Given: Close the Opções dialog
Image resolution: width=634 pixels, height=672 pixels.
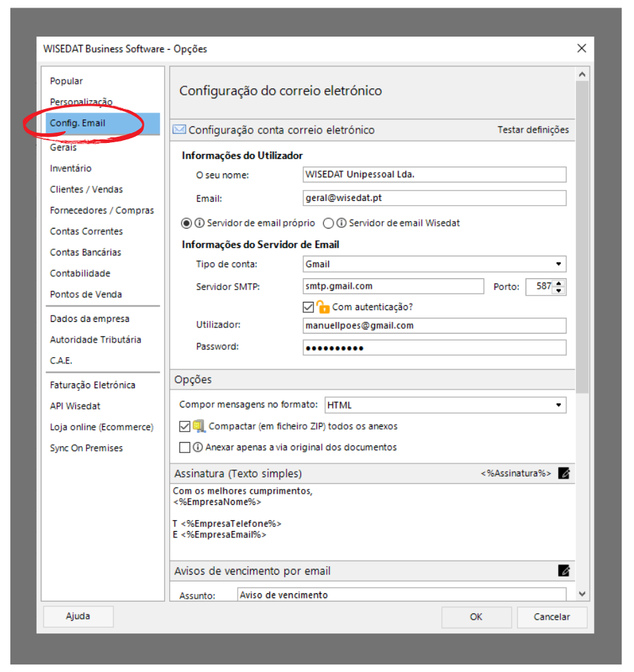Looking at the screenshot, I should (x=582, y=48).
